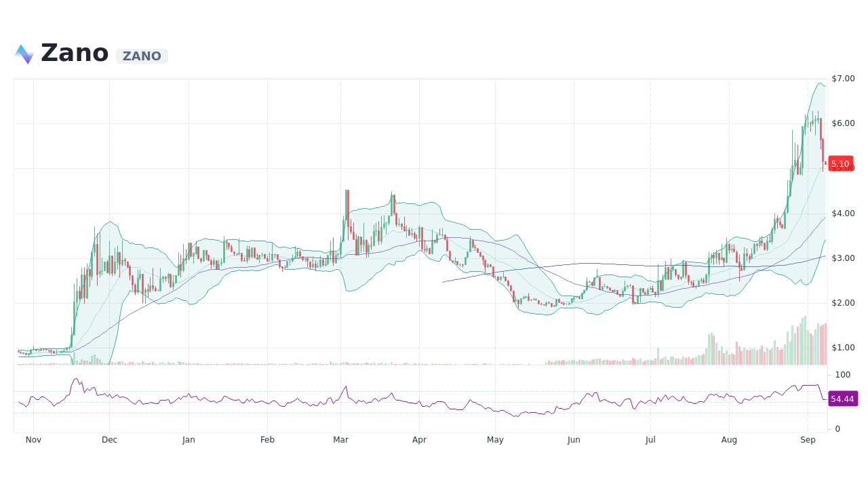The width and height of the screenshot is (868, 488).
Task: Click the Jul month label
Action: click(x=650, y=440)
